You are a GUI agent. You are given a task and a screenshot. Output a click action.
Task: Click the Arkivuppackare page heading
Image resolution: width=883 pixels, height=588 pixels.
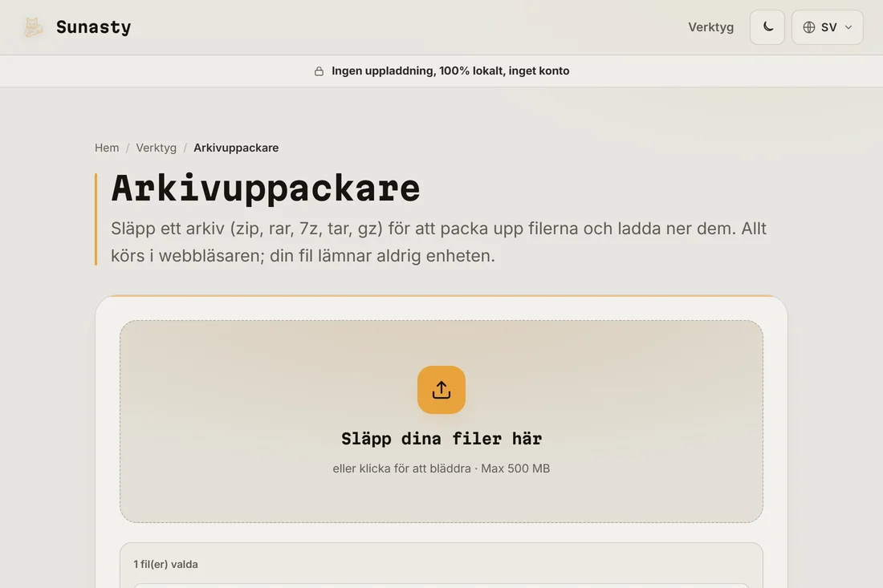(x=265, y=188)
